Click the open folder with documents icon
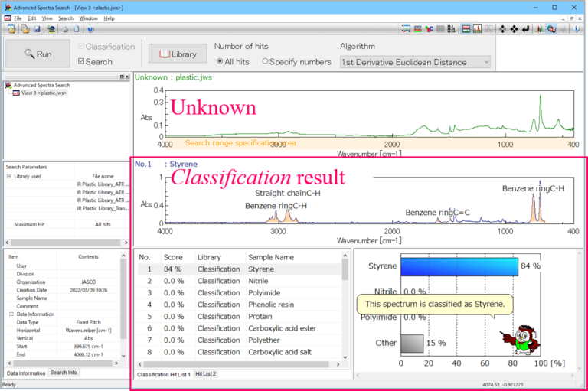Image resolution: width=588 pixels, height=391 pixels. pyautogui.click(x=25, y=29)
